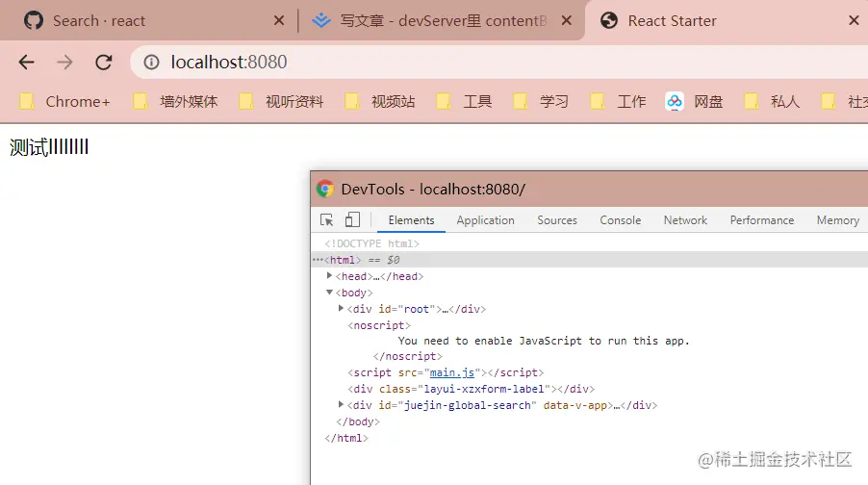
Task: Select the React Starter tab
Action: pyautogui.click(x=727, y=20)
